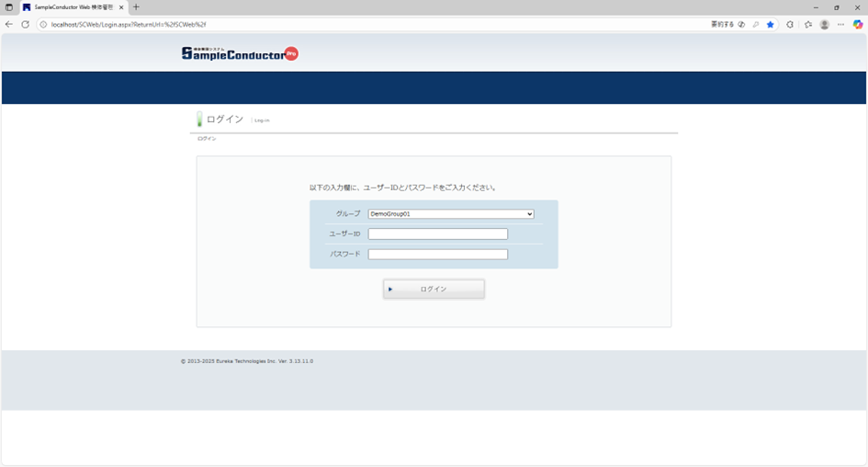Open the favorites list icon
868x467 pixels.
click(808, 25)
